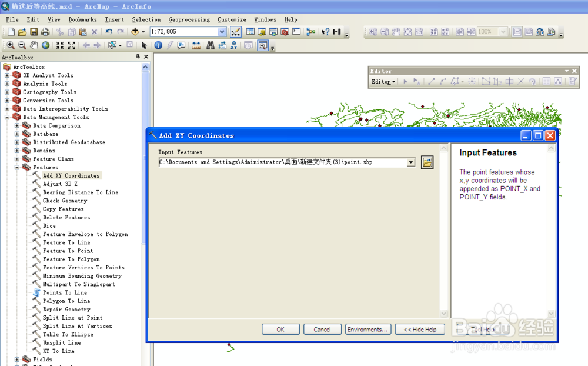The width and height of the screenshot is (588, 366).
Task: Open the Table of Contents window icon
Action: (x=250, y=32)
